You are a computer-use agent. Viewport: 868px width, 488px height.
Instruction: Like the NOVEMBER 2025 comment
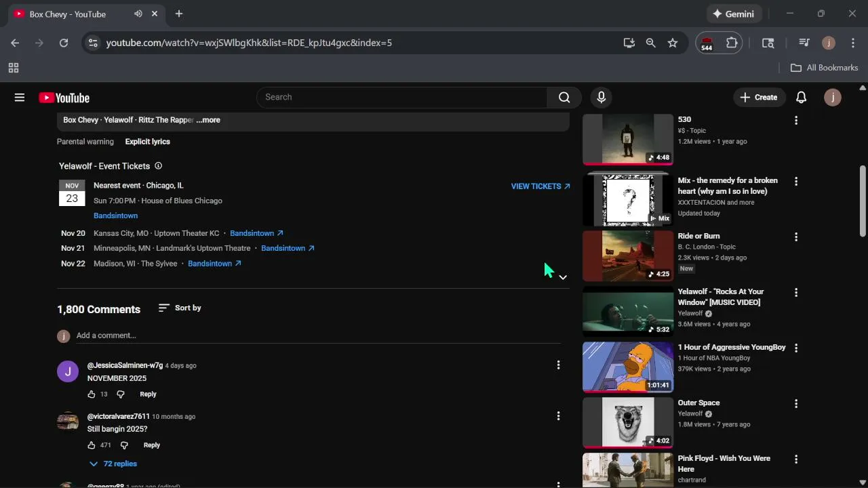tap(92, 394)
